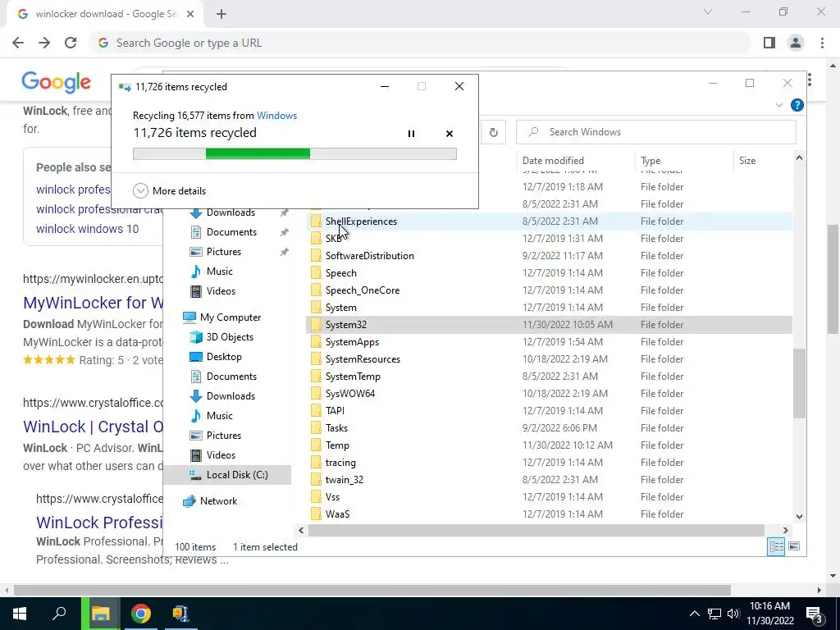Image resolution: width=840 pixels, height=630 pixels.
Task: Select the TAPI folder
Action: click(549, 410)
